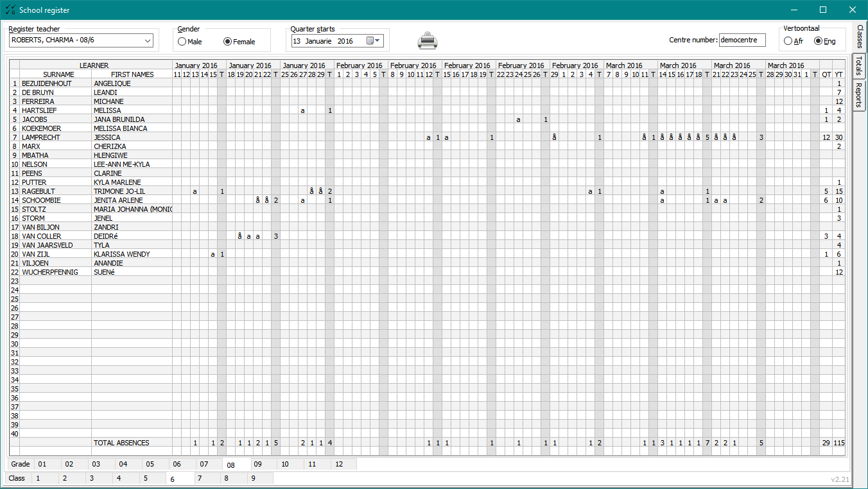Expand the Register teacher dropdown

148,41
